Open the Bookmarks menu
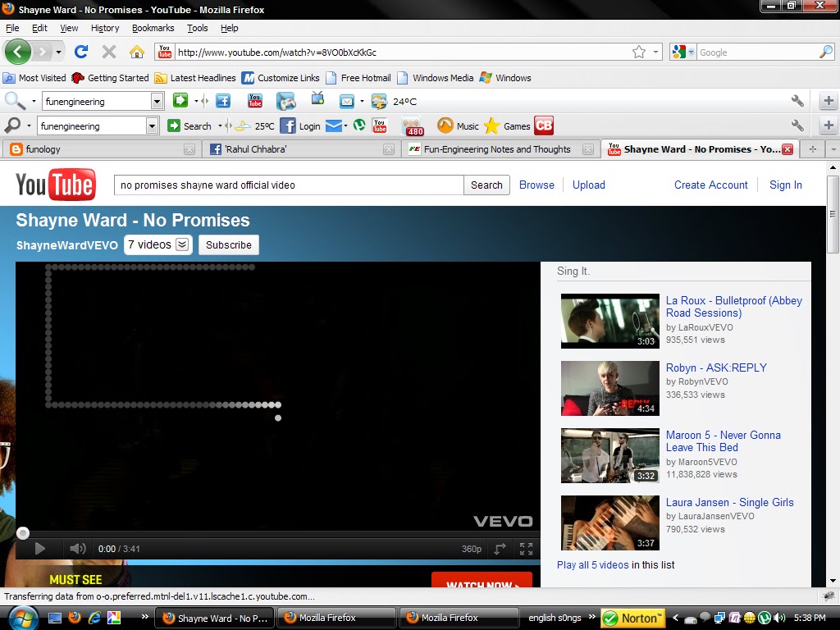 tap(153, 28)
